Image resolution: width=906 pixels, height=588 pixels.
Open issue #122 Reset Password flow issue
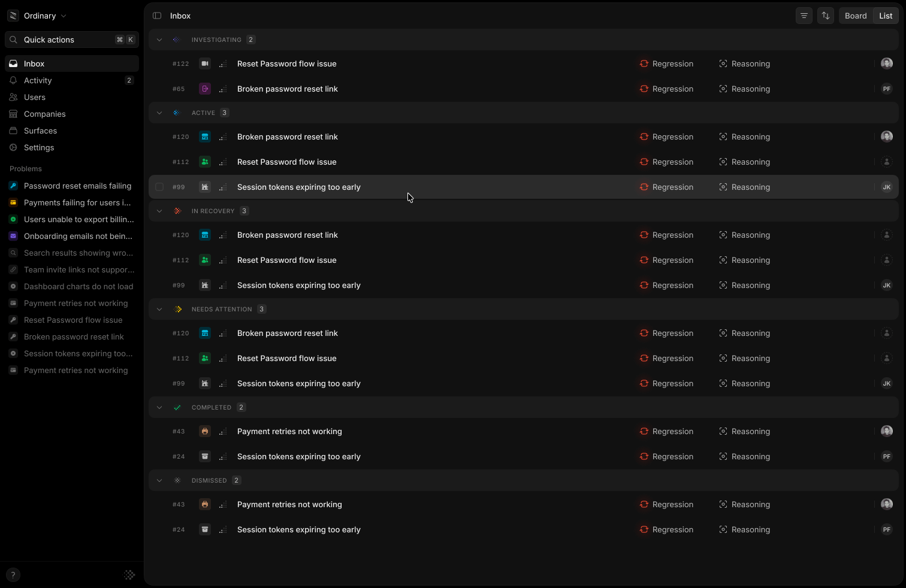tap(524, 63)
